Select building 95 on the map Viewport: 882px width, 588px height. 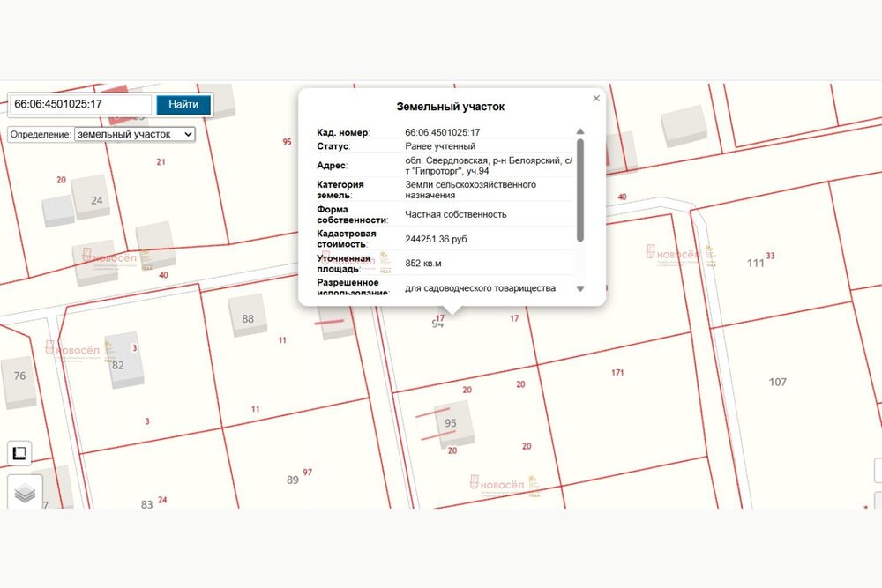click(x=451, y=423)
